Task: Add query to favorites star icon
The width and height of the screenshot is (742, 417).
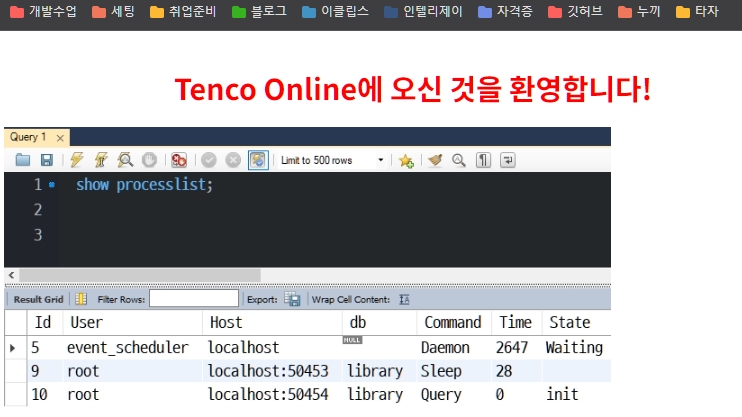Action: click(406, 160)
